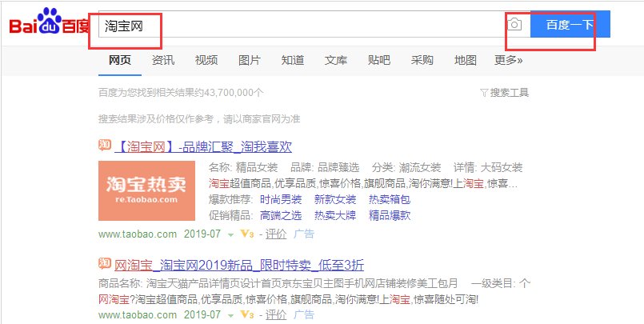Click 淘宝热卖 thumbnail image

[146, 190]
